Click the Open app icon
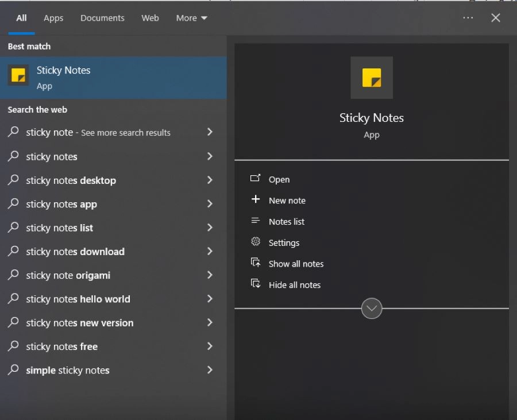 point(256,179)
